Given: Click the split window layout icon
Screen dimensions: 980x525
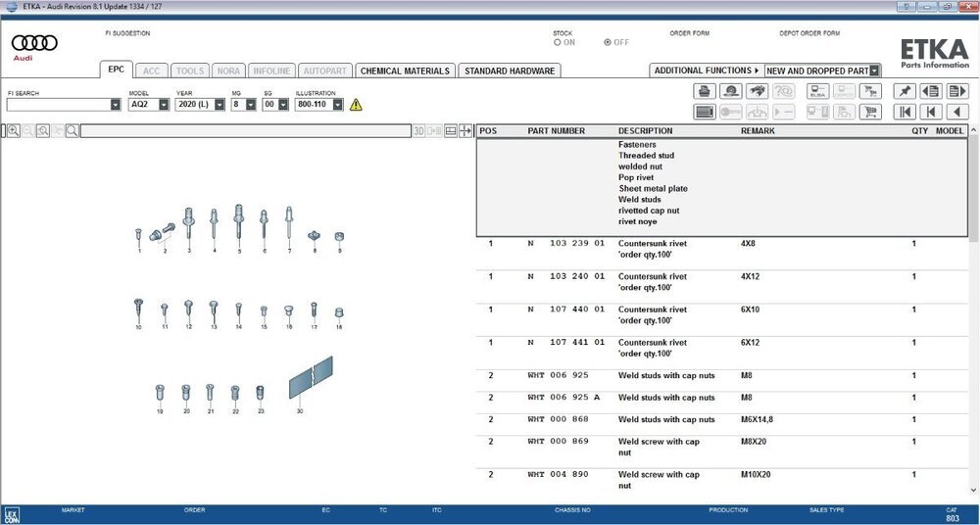Looking at the screenshot, I should coord(451,130).
